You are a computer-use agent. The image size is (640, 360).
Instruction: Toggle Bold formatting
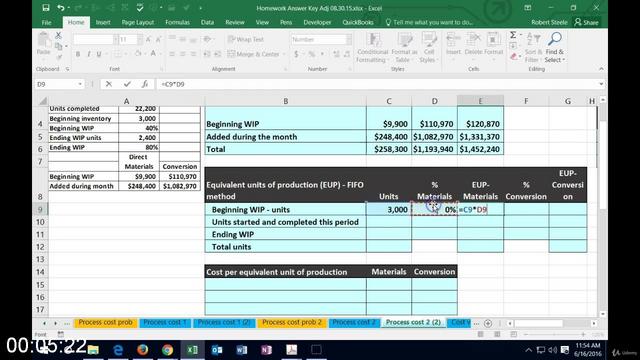tap(78, 54)
